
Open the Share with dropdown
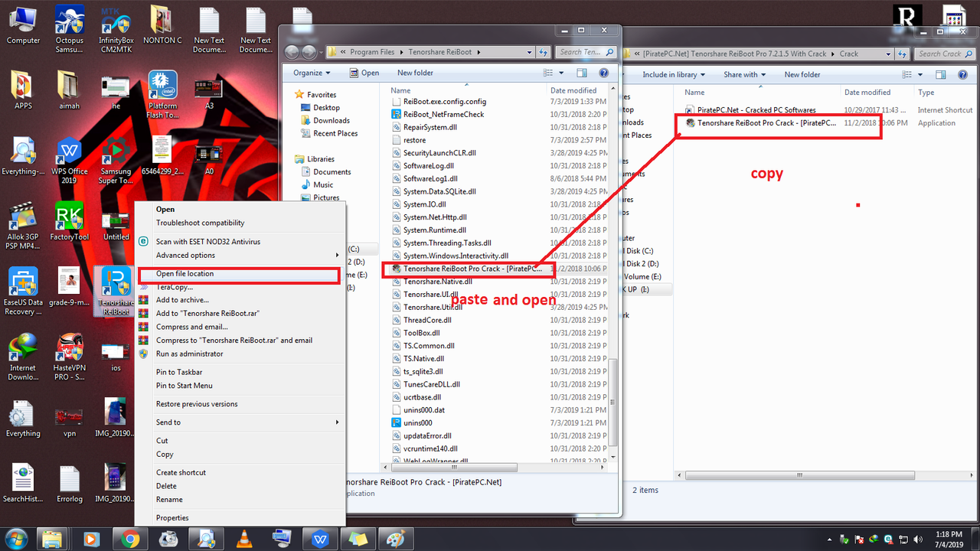pyautogui.click(x=745, y=74)
